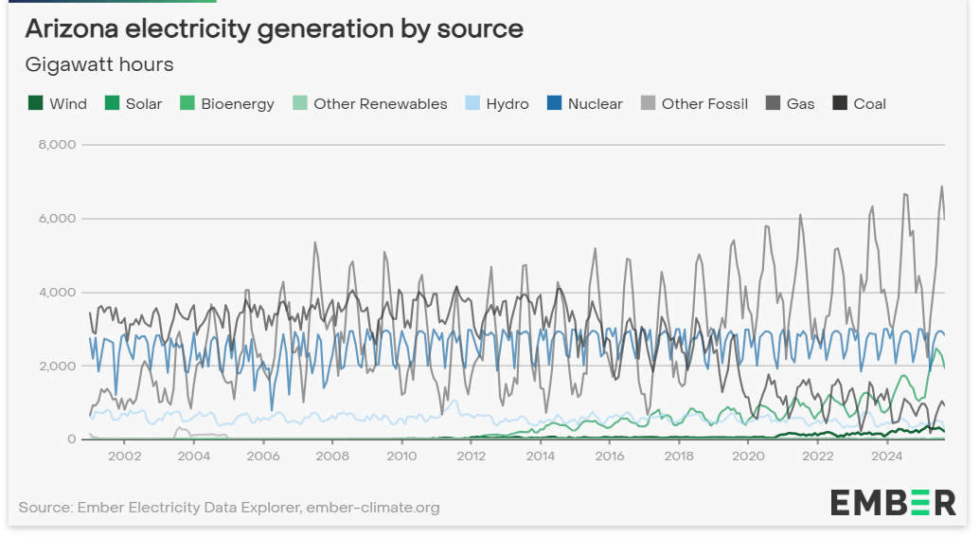Open the Ember source attribution text
This screenshot has height=537, width=980.
point(229,508)
